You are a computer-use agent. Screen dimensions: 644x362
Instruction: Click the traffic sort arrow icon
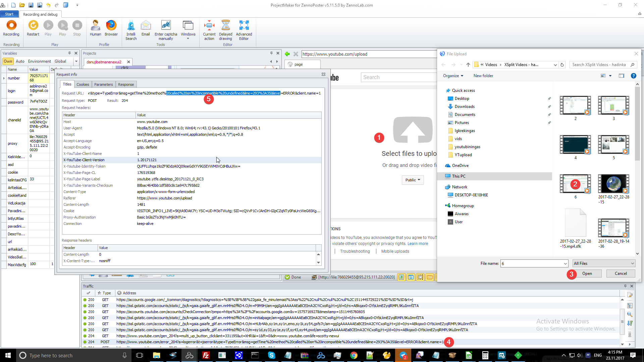(x=630, y=323)
